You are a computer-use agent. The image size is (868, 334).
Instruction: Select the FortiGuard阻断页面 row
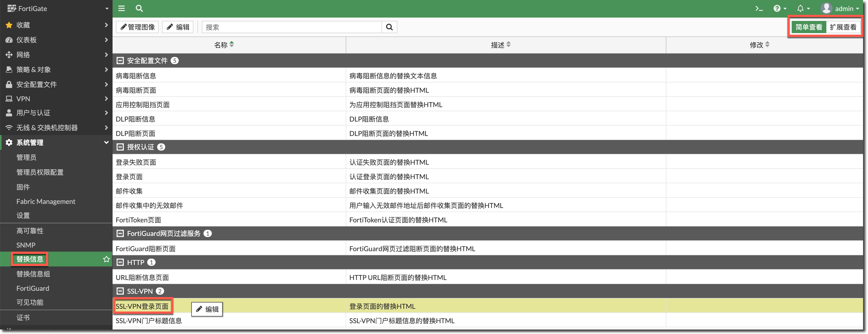[146, 249]
